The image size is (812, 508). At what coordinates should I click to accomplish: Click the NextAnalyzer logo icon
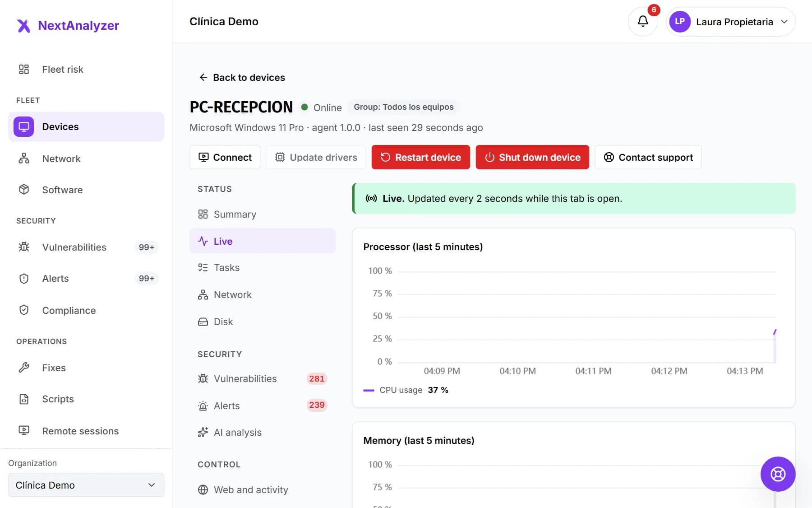pyautogui.click(x=23, y=26)
